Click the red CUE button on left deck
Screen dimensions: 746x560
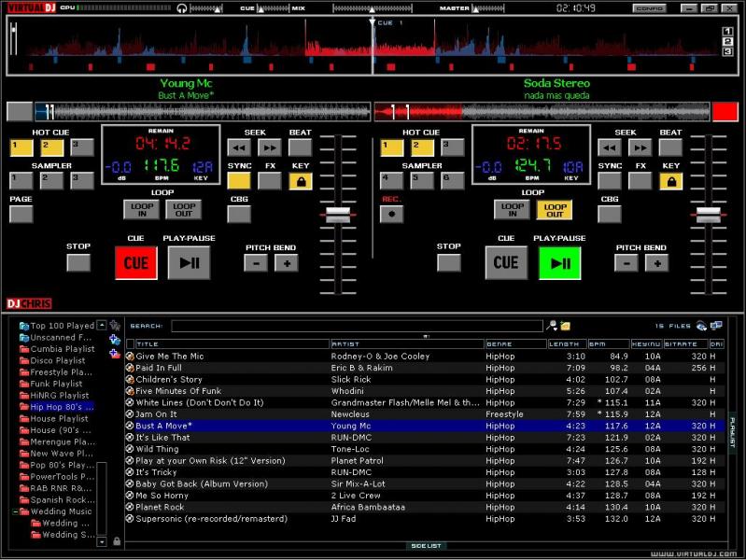click(136, 262)
